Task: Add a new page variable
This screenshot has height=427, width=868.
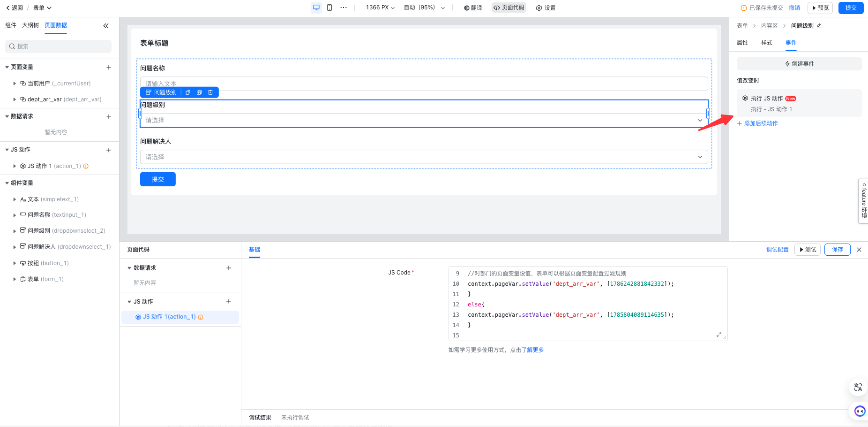Action: pyautogui.click(x=109, y=68)
